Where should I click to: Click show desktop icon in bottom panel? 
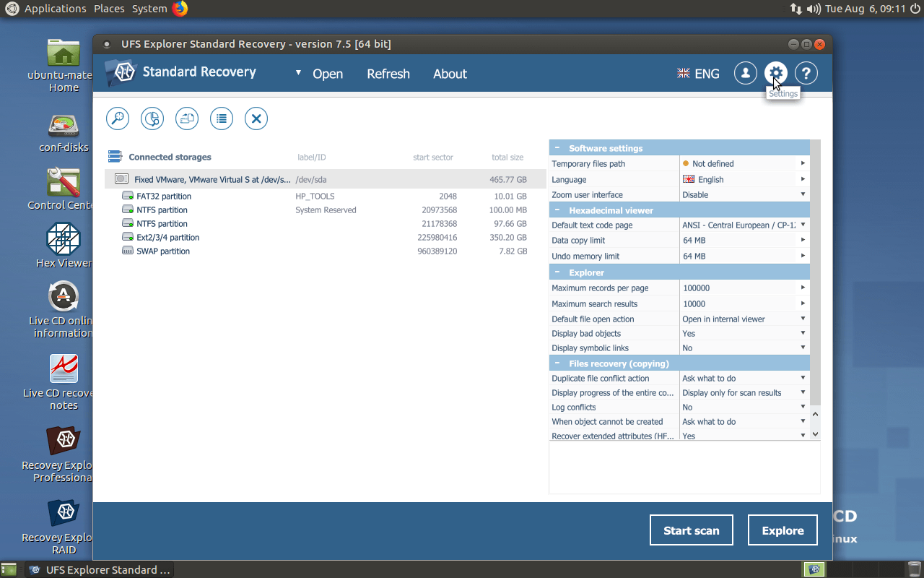[9, 569]
